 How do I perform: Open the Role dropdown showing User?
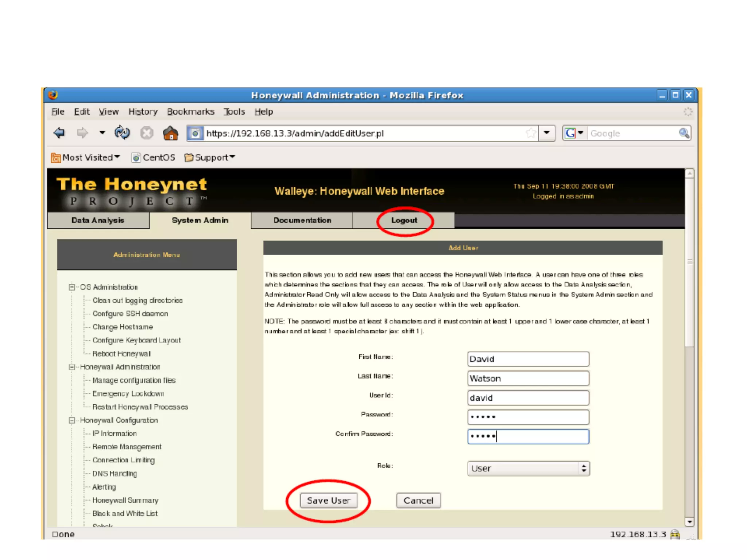[x=528, y=468]
